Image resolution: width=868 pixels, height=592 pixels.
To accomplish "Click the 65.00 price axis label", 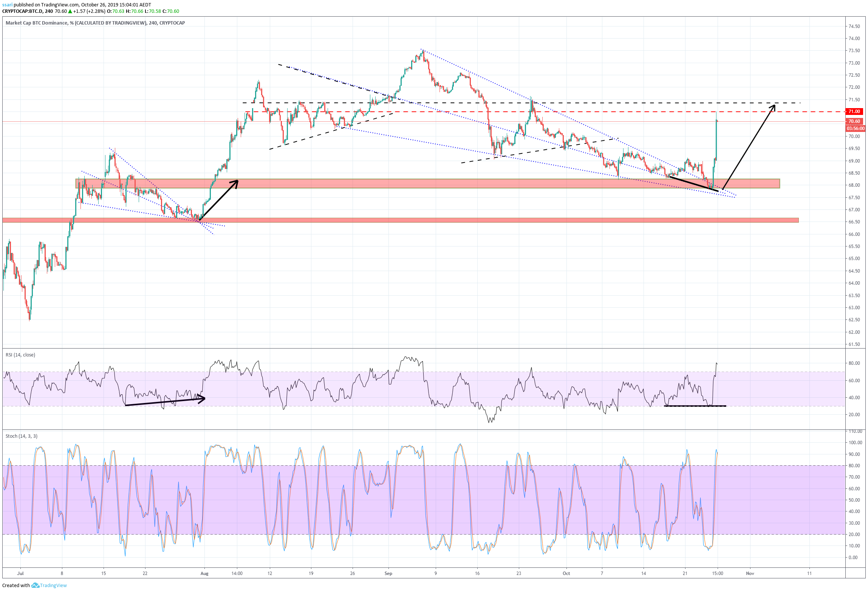I will coord(854,259).
